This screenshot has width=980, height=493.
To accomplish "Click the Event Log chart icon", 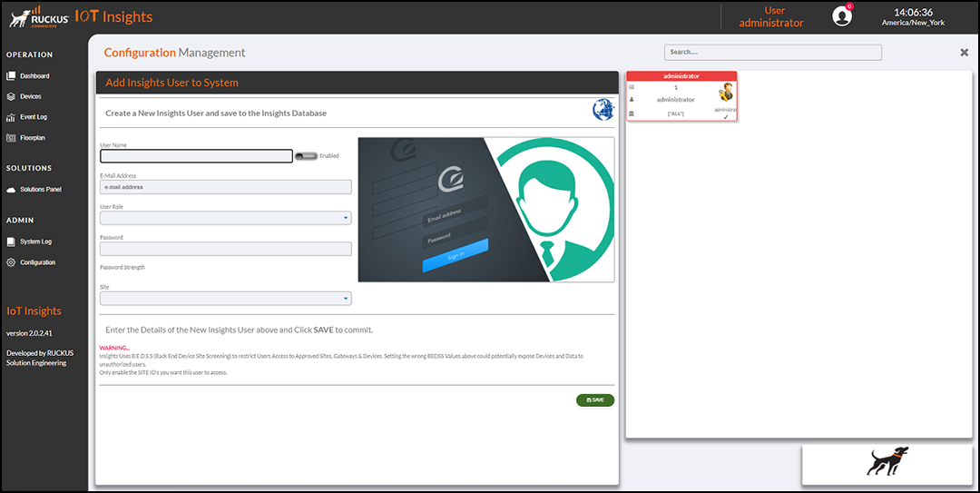I will pyautogui.click(x=11, y=117).
